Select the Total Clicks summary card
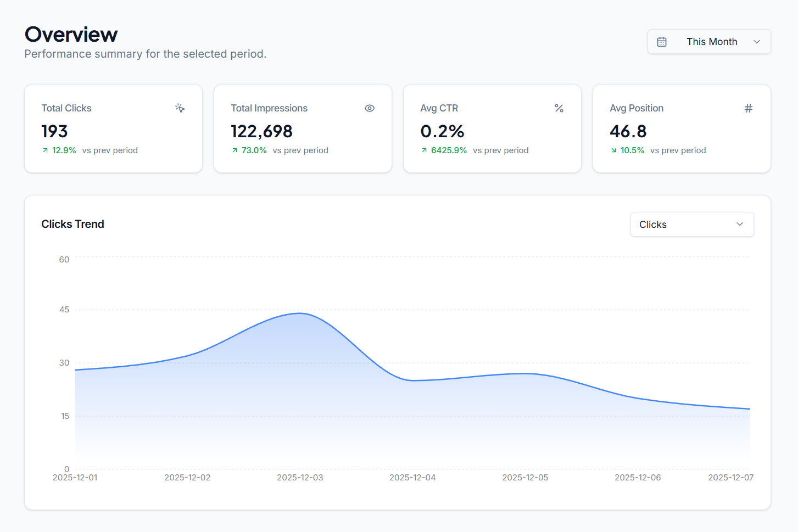The image size is (798, 532). click(x=113, y=128)
